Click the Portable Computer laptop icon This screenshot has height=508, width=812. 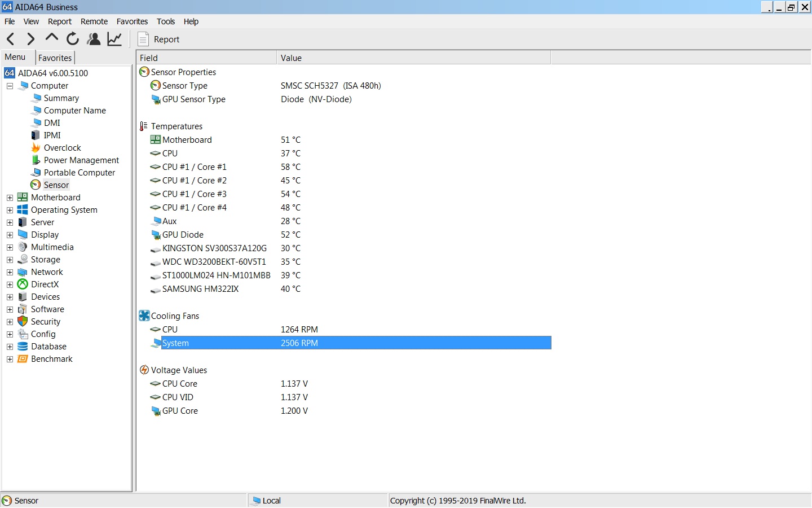tap(37, 172)
